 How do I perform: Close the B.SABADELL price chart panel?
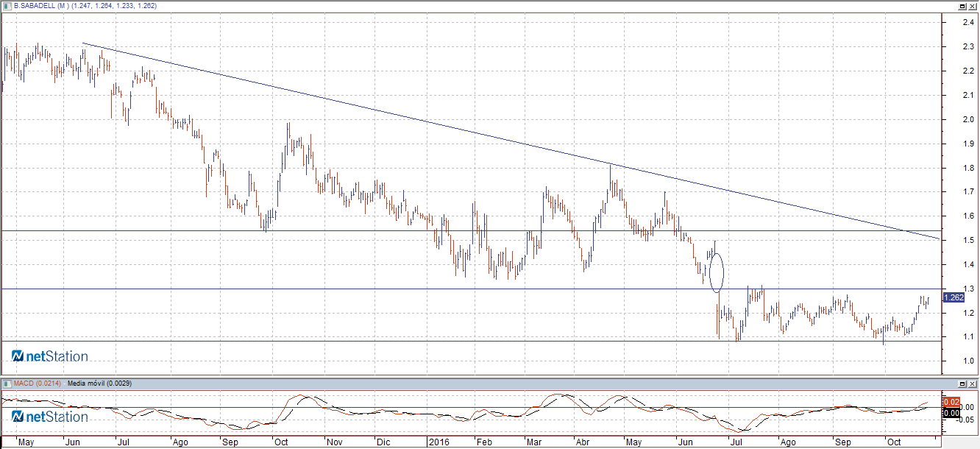[973, 5]
